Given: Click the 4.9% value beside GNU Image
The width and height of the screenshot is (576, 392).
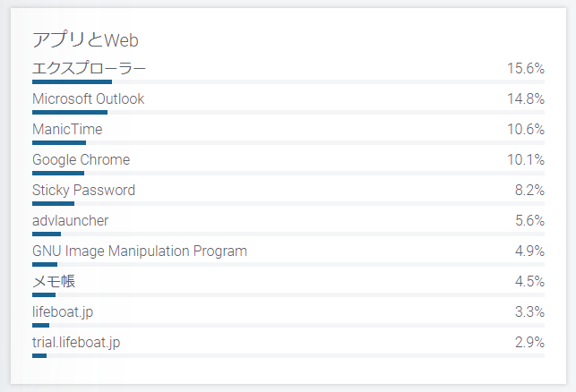Looking at the screenshot, I should [x=529, y=251].
